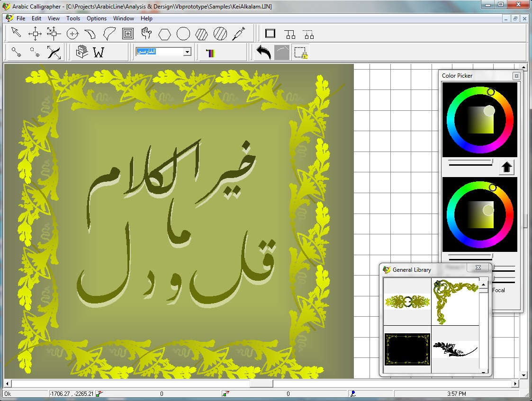532x401 pixels.
Task: Click the Focal label in Color Picker
Action: point(498,290)
